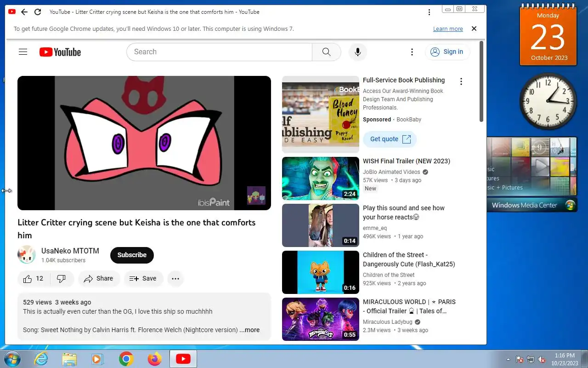Go back using the browser back arrow
Image resolution: width=588 pixels, height=368 pixels.
tap(24, 12)
